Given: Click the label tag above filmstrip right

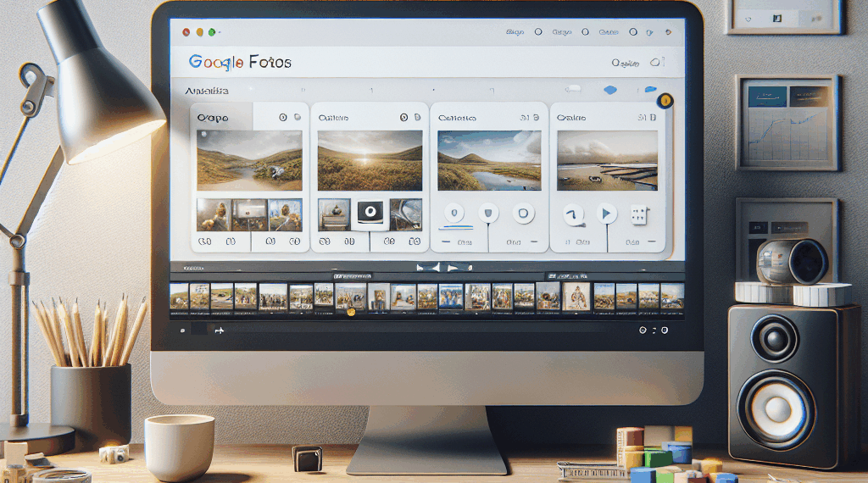Looking at the screenshot, I should click(x=567, y=275).
